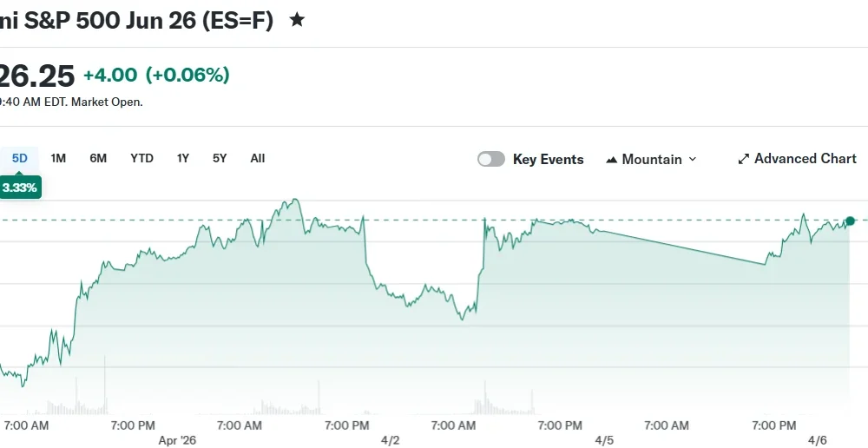The image size is (868, 448).
Task: Click the Market Open status text
Action: coord(108,102)
